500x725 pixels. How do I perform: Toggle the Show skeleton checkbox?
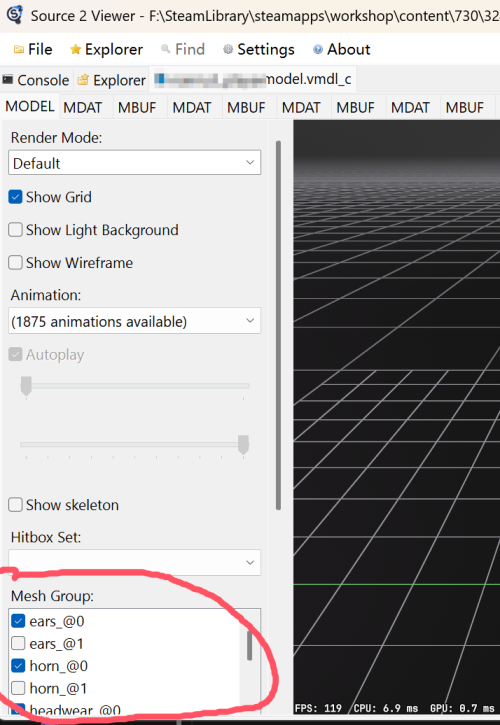coord(15,505)
